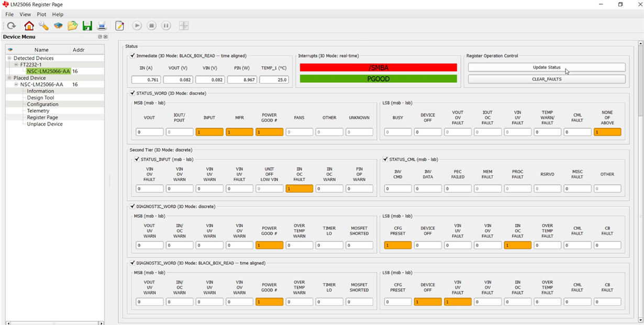The height and width of the screenshot is (325, 644).
Task: Click the refresh arrow toolbar icon
Action: [12, 26]
